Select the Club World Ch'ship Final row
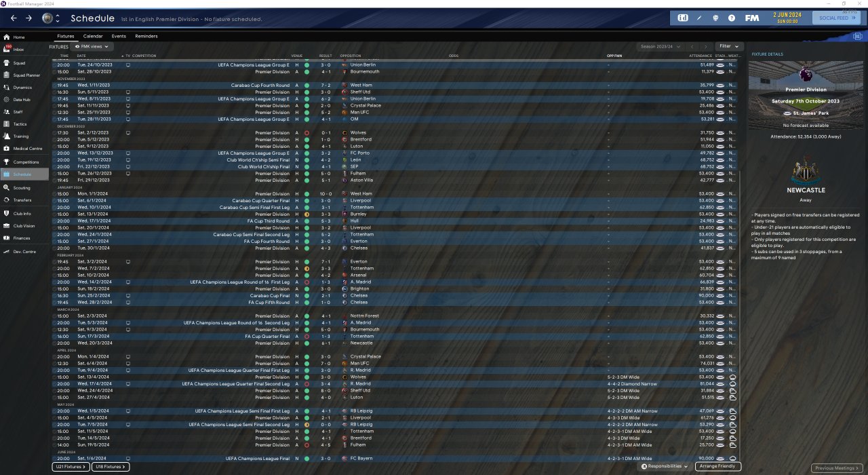This screenshot has width=868, height=475. 395,167
